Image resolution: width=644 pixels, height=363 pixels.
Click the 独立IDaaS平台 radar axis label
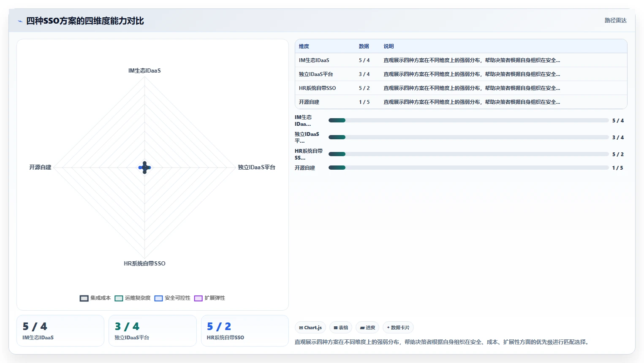[256, 168]
